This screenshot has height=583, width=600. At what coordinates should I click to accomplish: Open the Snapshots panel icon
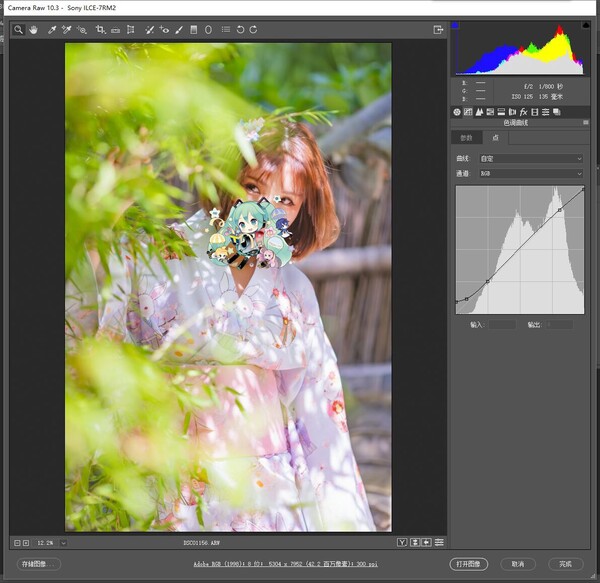tap(557, 112)
